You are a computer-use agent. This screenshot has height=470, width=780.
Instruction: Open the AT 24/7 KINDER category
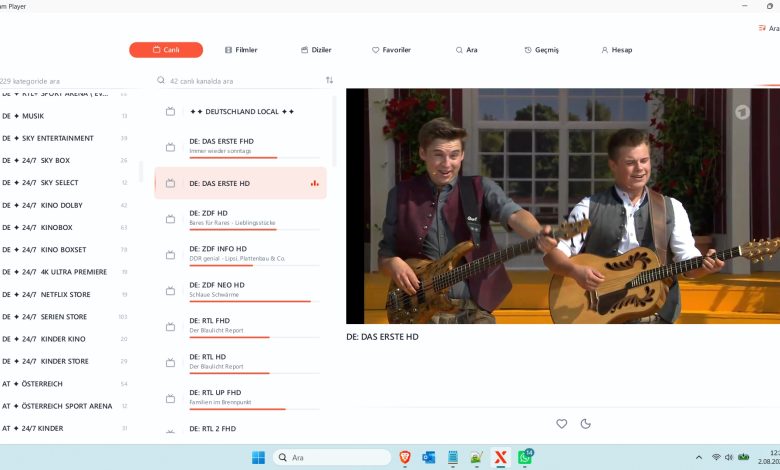coord(65,428)
